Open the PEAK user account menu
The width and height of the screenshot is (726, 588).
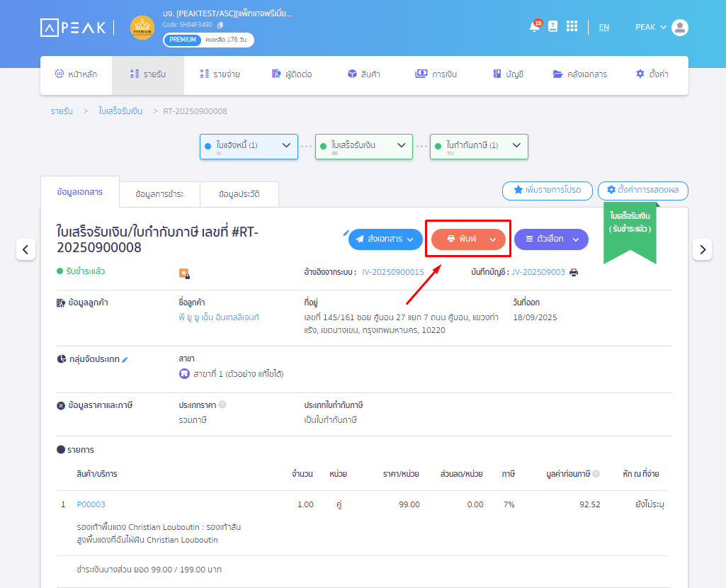(x=661, y=27)
